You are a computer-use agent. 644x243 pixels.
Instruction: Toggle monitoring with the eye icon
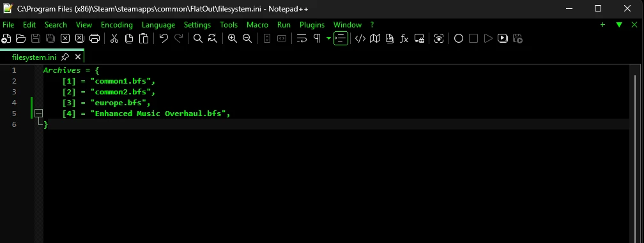coord(439,38)
